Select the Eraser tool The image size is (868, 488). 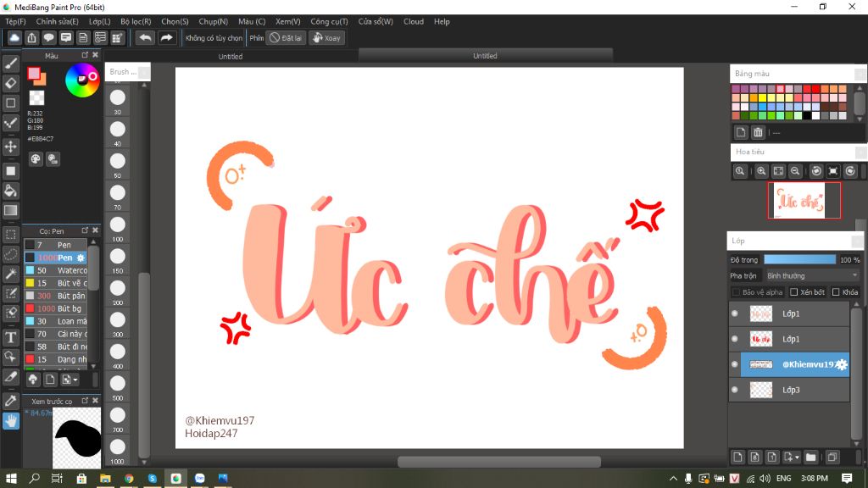click(10, 84)
